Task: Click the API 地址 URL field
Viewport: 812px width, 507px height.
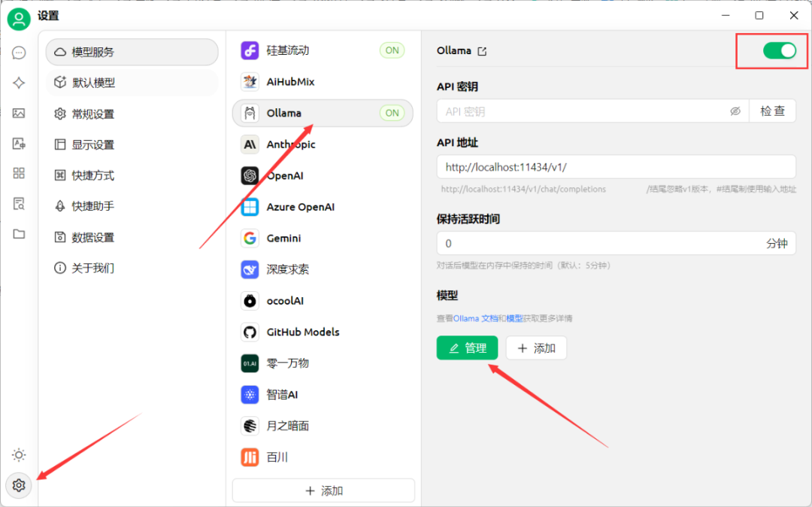Action: coord(617,167)
